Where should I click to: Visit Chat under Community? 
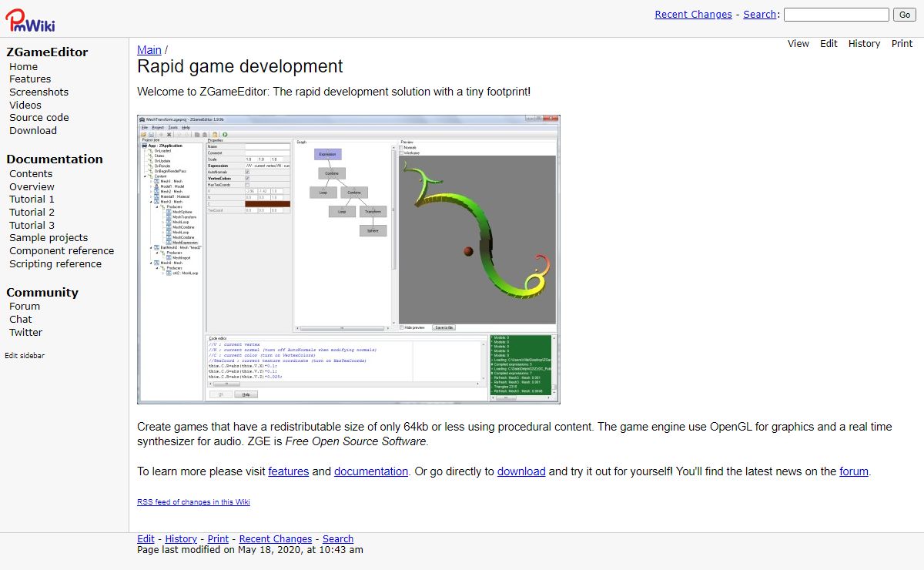[x=21, y=320]
